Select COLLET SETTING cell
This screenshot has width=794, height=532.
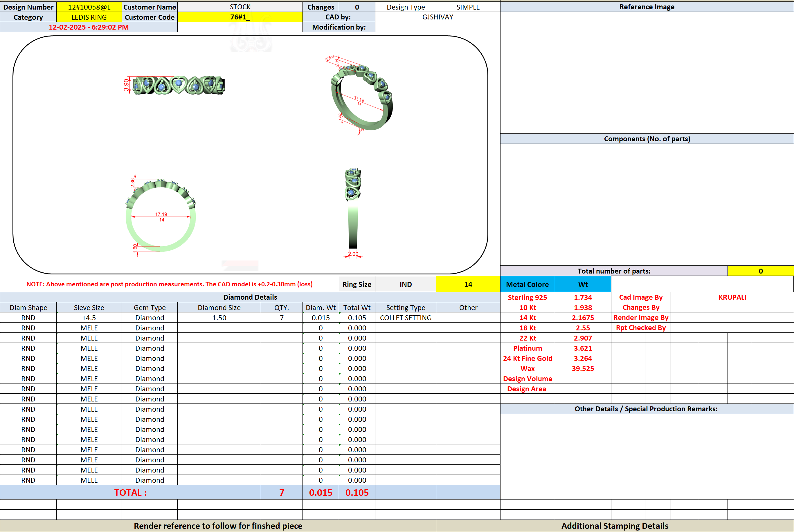[406, 318]
